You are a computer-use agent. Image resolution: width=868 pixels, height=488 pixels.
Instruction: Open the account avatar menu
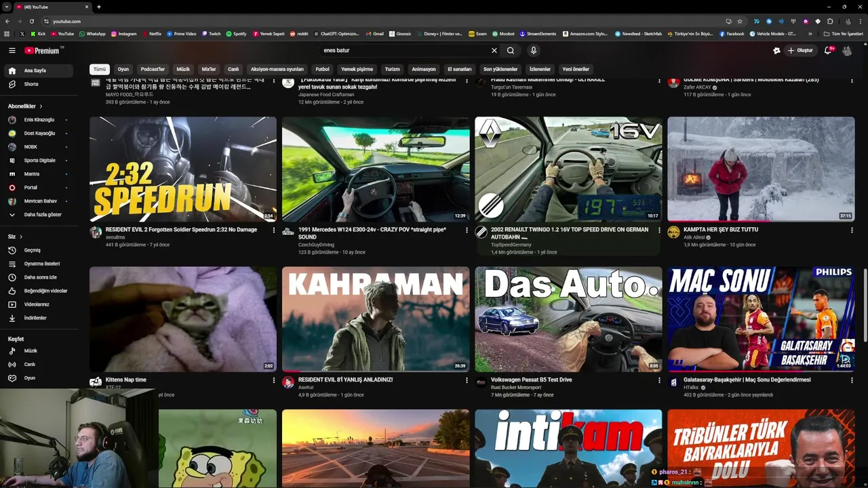(x=847, y=50)
